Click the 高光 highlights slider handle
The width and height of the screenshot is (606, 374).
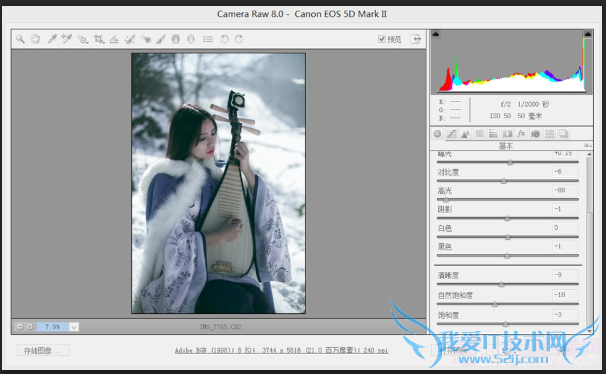click(x=446, y=200)
